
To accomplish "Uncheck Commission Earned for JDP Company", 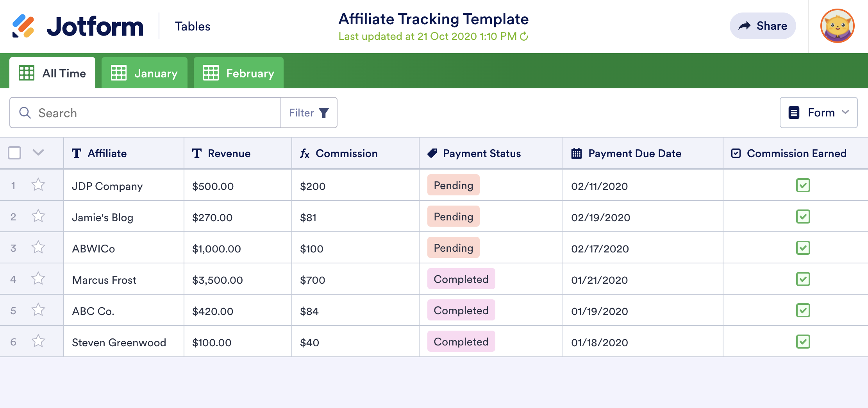I will pyautogui.click(x=803, y=185).
